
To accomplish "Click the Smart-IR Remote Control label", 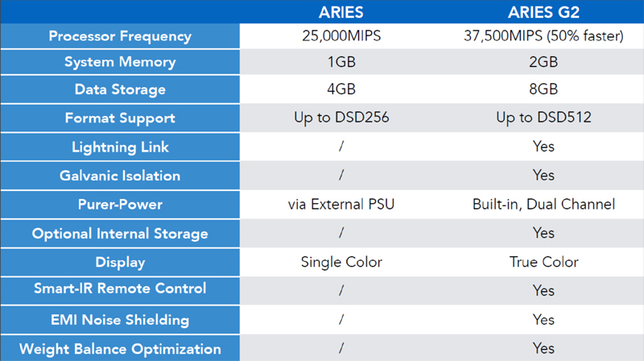I will (x=120, y=288).
